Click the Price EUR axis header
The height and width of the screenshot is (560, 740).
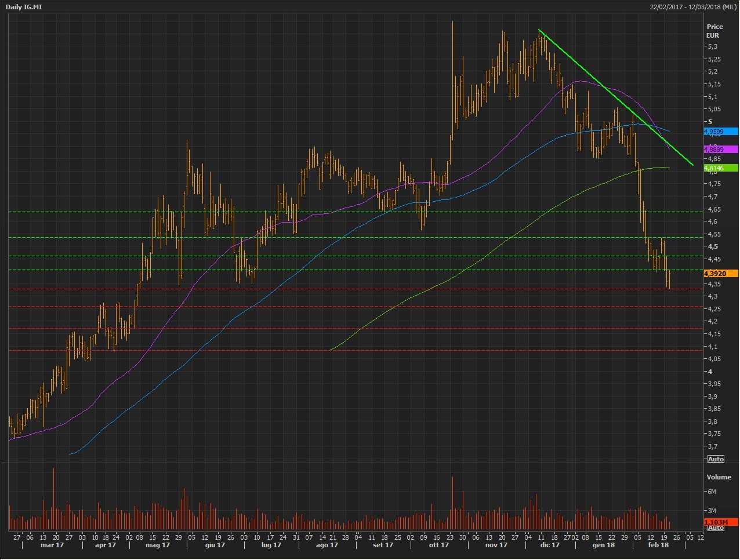click(714, 31)
